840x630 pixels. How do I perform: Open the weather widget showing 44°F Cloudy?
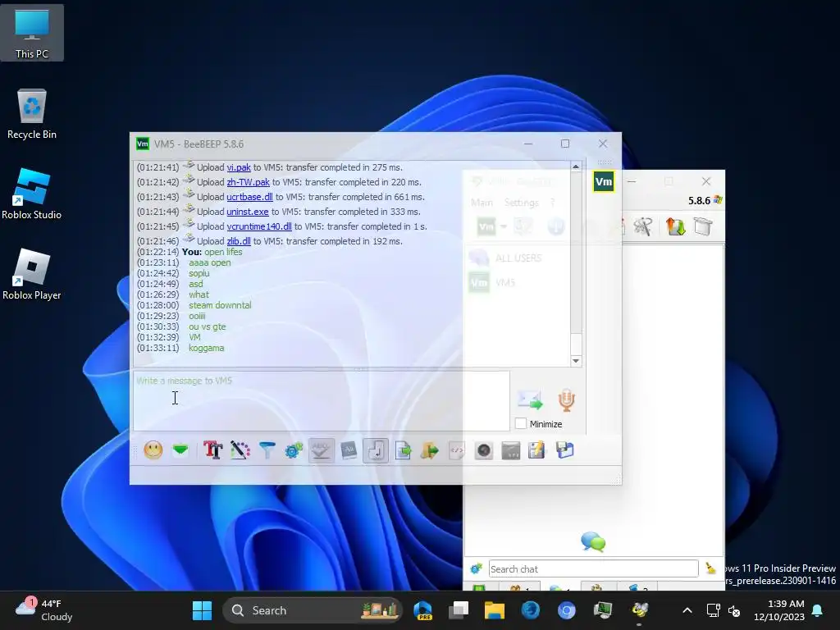pos(44,610)
